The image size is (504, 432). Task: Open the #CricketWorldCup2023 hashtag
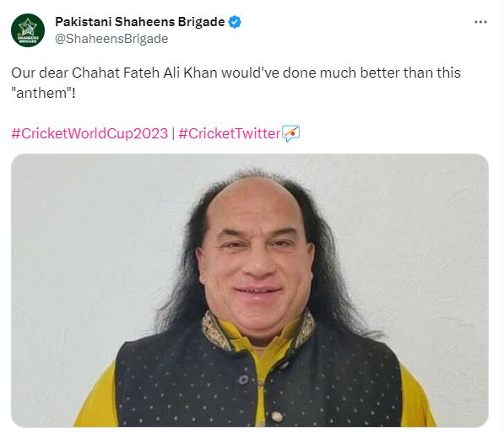(x=89, y=133)
